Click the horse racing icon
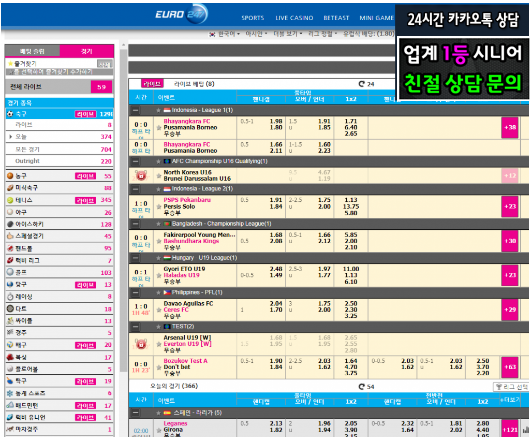This screenshot has width=531, height=437. (x=10, y=429)
